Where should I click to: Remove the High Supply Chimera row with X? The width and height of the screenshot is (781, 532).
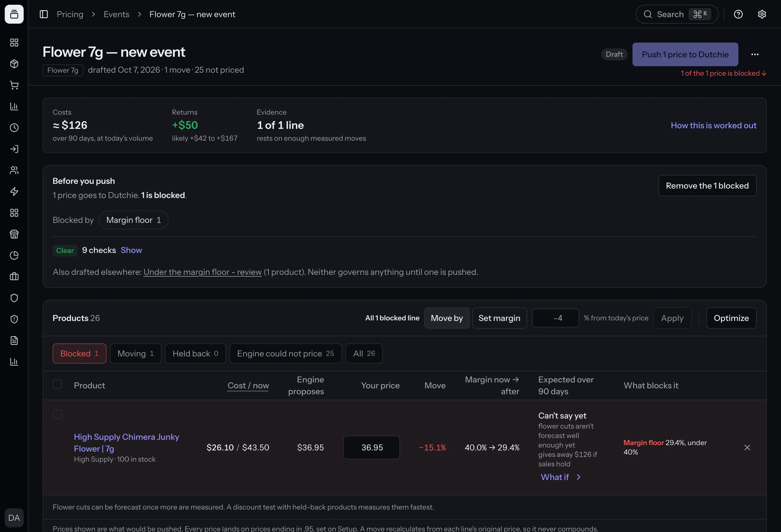[747, 447]
